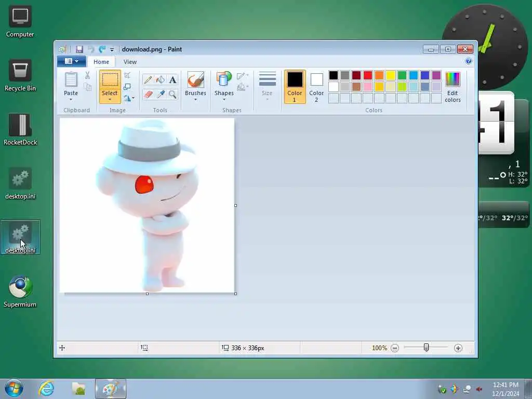Select the Recycle Bin desktop icon

(20, 76)
